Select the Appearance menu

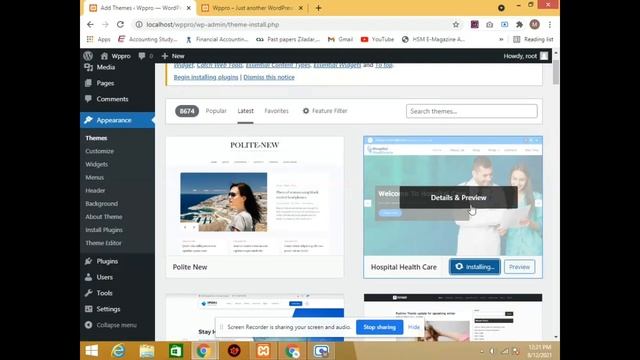point(117,120)
